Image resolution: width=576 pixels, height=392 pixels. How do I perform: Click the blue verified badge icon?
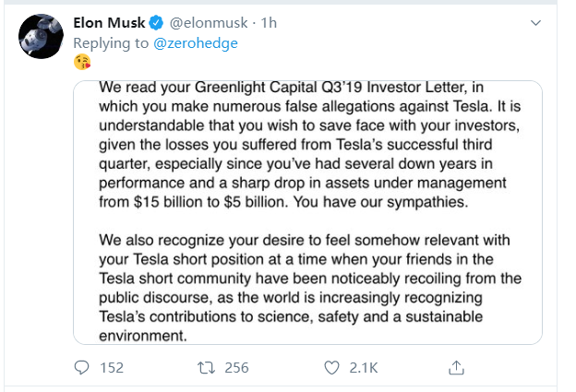(159, 22)
